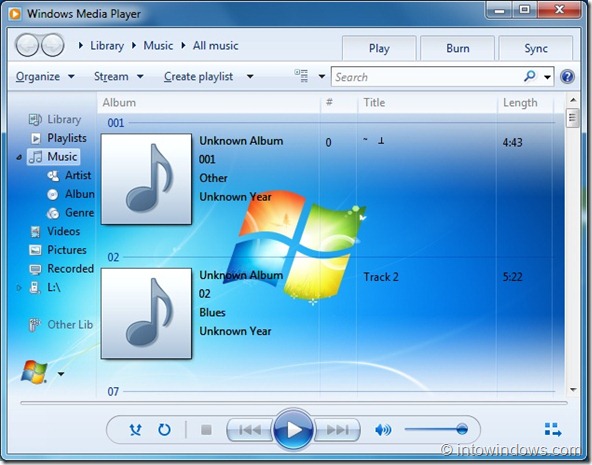Turn on repeat in playback controls

point(164,429)
